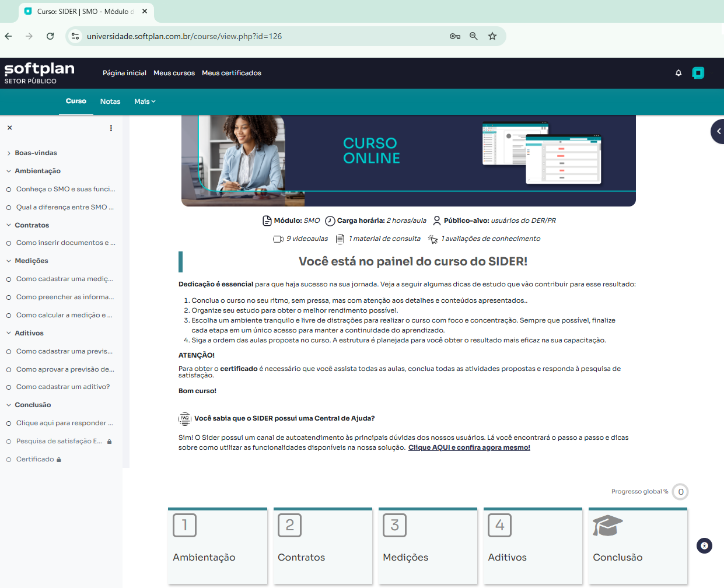Screen dimensions: 724x588
Task: Switch to the Notas tab
Action: click(x=110, y=101)
